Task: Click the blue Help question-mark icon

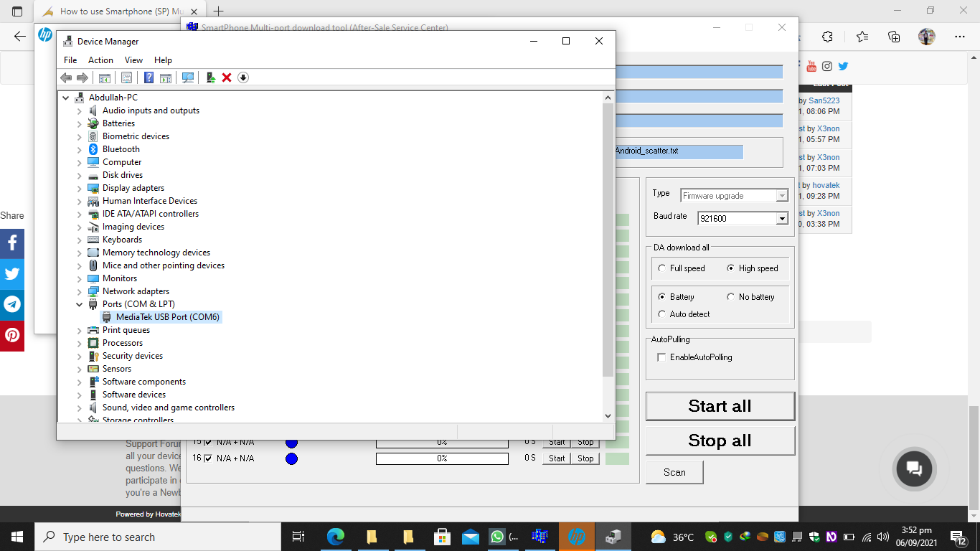Action: coord(149,77)
